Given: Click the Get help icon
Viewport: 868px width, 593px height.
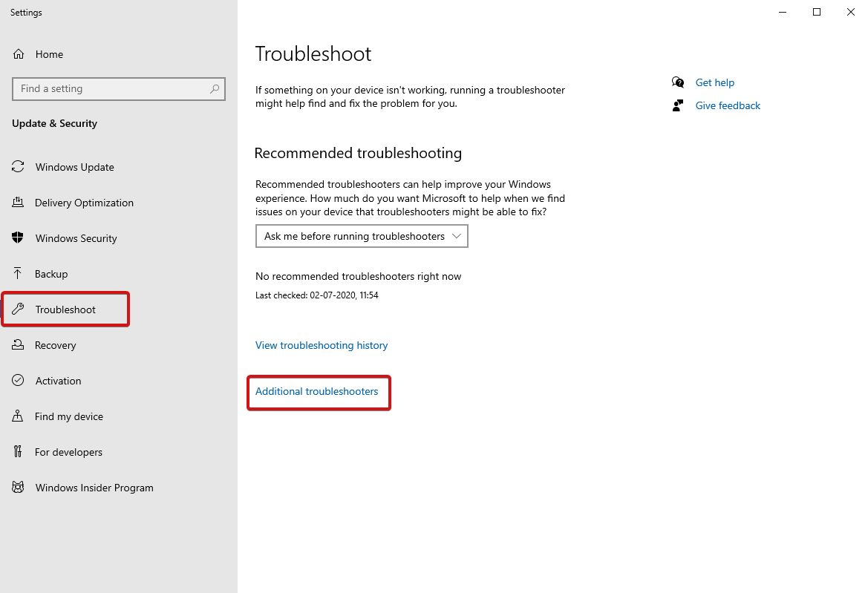Looking at the screenshot, I should click(677, 82).
